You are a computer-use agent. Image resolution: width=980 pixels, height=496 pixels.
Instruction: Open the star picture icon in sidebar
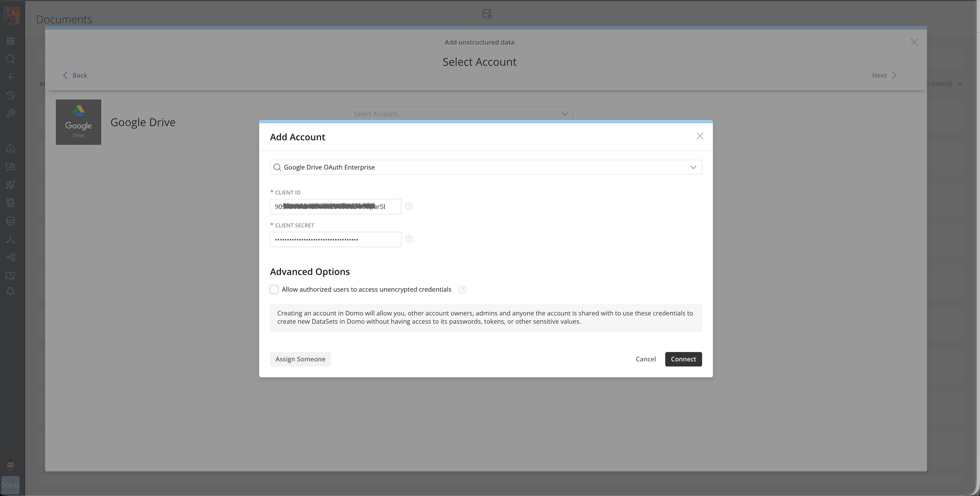click(11, 167)
